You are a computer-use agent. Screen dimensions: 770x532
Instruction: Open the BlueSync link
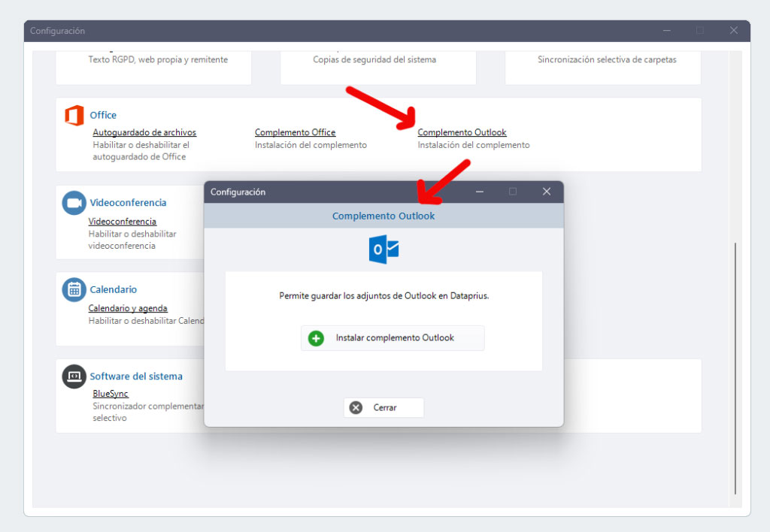[x=111, y=394]
